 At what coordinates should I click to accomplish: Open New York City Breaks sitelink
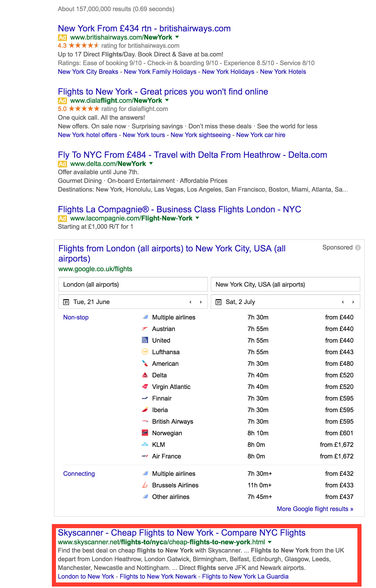pos(88,72)
